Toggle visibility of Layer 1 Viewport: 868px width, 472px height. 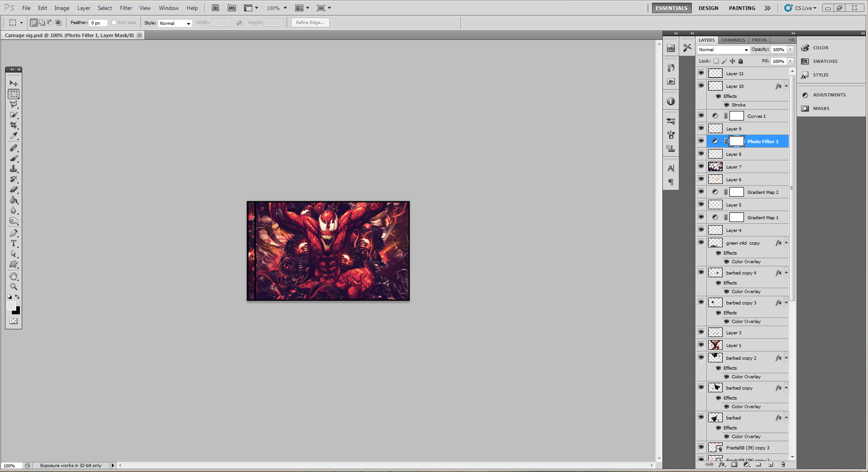coord(701,345)
